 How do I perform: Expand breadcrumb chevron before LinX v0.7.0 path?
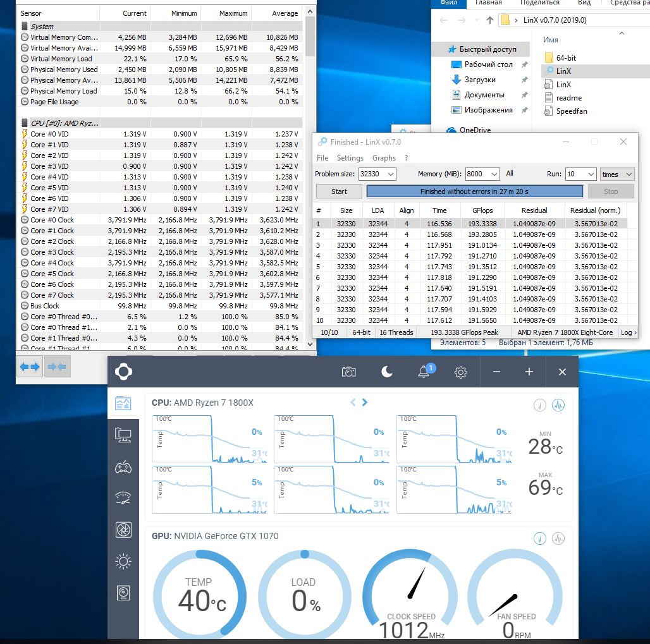pyautogui.click(x=516, y=20)
